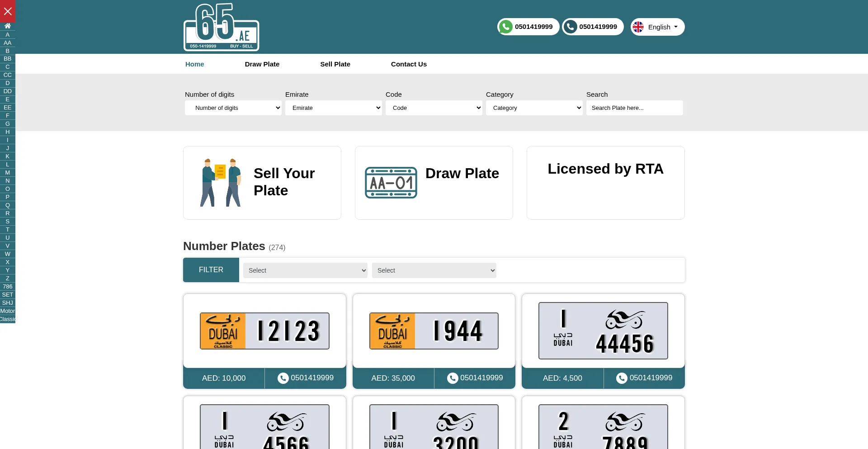Screen dimensions: 868x449
Task: Expand the Emirate dropdown
Action: coord(334,108)
